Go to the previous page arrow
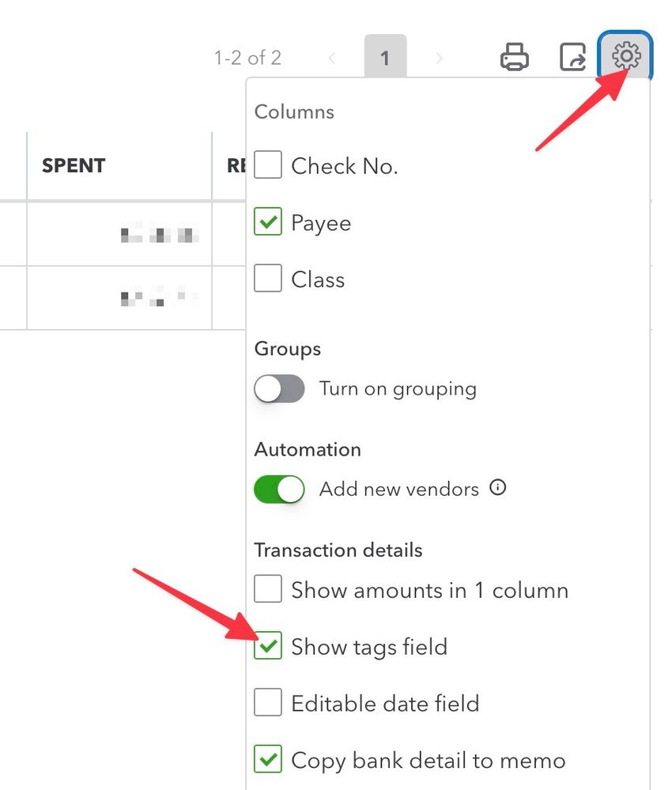 coord(332,58)
